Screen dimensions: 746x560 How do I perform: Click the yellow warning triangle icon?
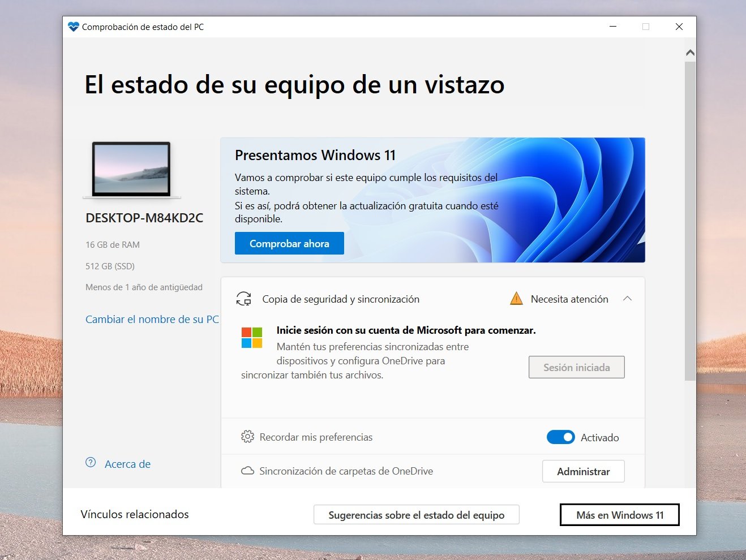coord(516,298)
